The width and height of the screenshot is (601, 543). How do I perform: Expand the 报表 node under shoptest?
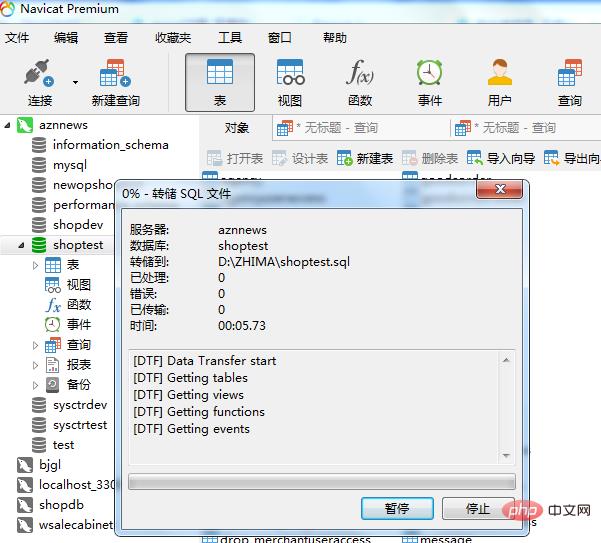coord(35,365)
